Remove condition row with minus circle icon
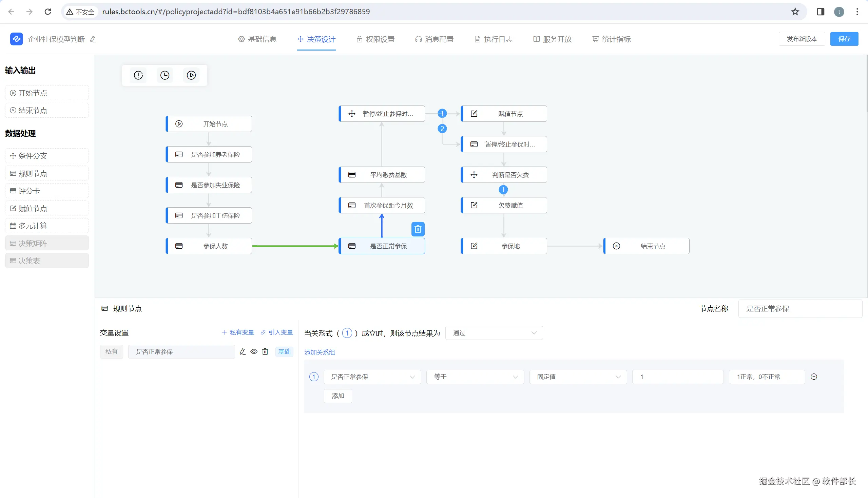 pos(814,377)
